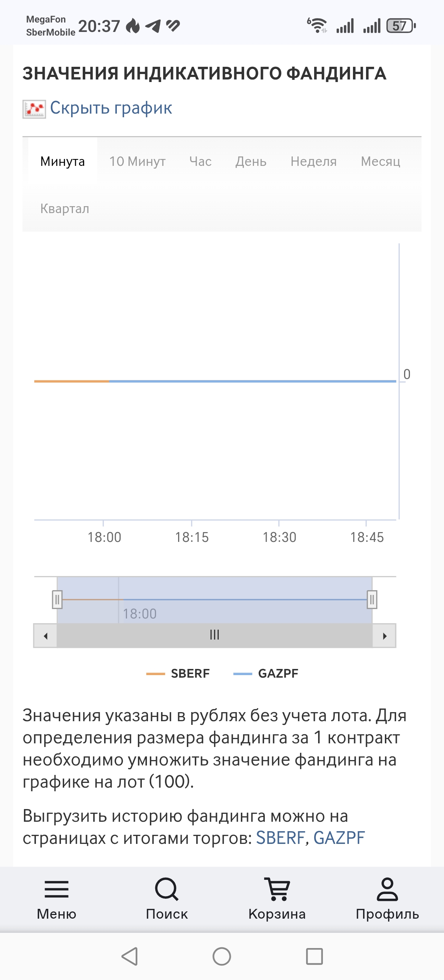Select the Час period tab

tap(200, 161)
